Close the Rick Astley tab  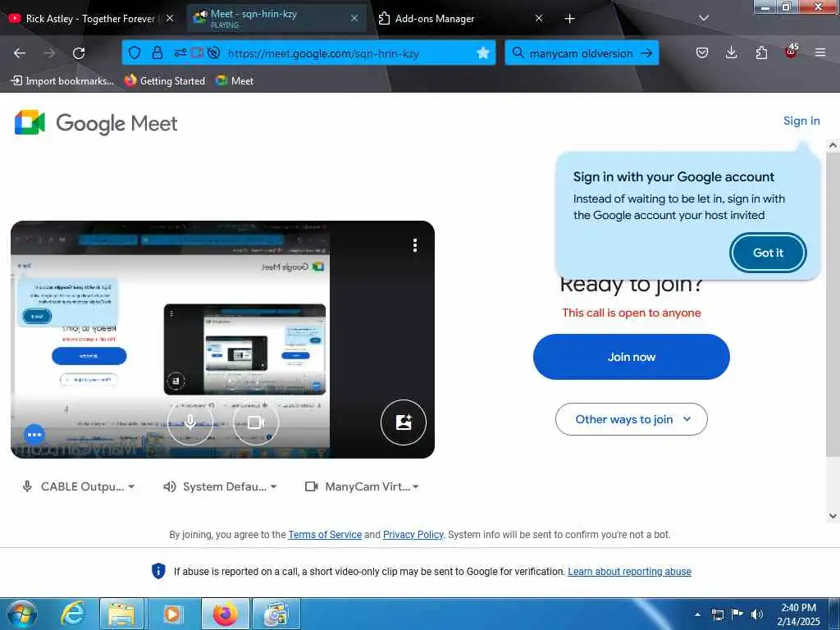click(x=170, y=18)
